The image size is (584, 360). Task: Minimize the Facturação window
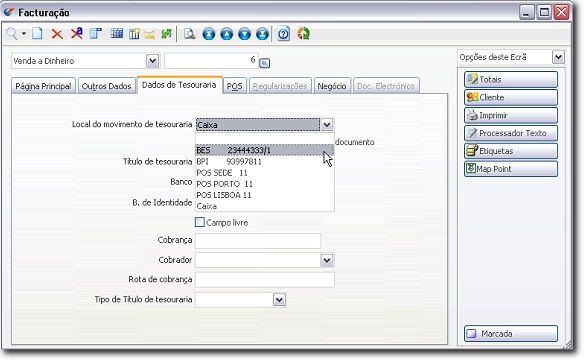click(526, 13)
